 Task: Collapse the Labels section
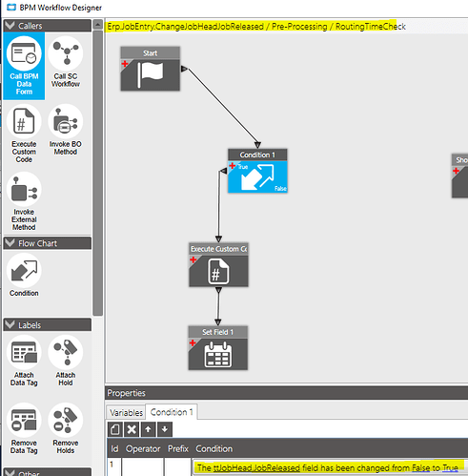click(10, 324)
